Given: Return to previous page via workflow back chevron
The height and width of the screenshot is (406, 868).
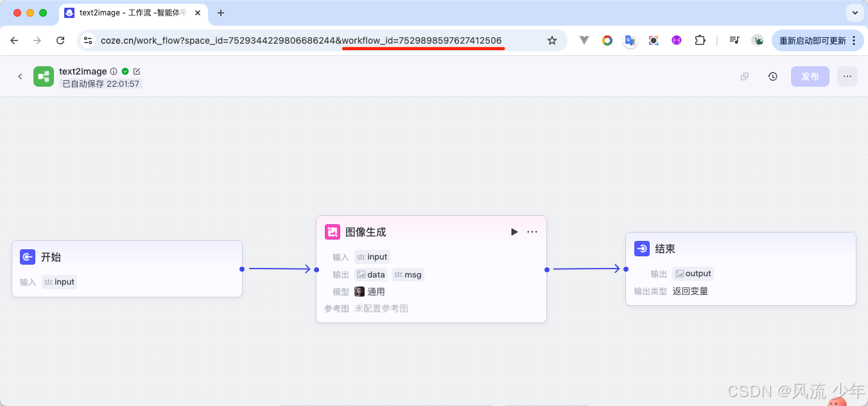Looking at the screenshot, I should [20, 76].
